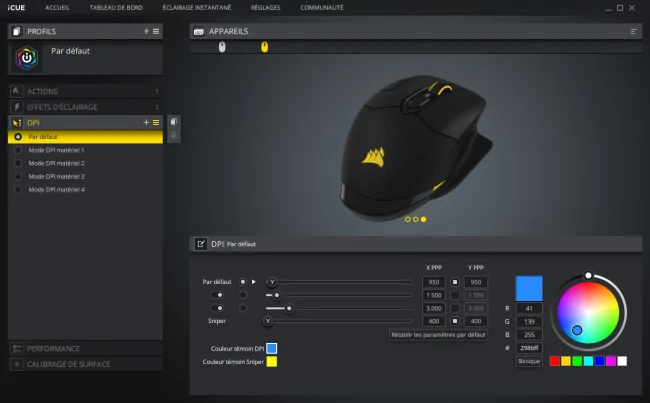Click the copy preset icon beside the DPI list
650x403 pixels.
click(174, 121)
